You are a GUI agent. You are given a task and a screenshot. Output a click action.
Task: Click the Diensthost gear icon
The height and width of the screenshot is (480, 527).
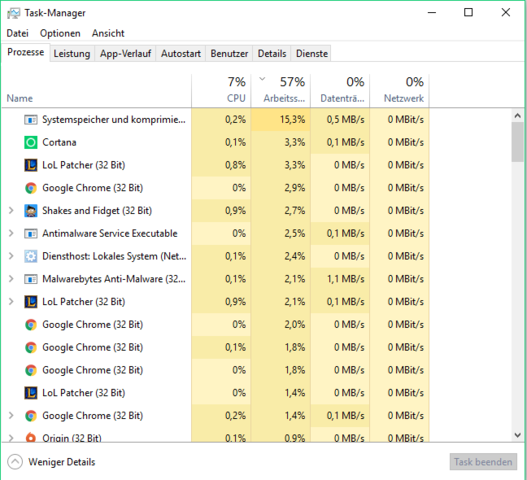(x=31, y=256)
